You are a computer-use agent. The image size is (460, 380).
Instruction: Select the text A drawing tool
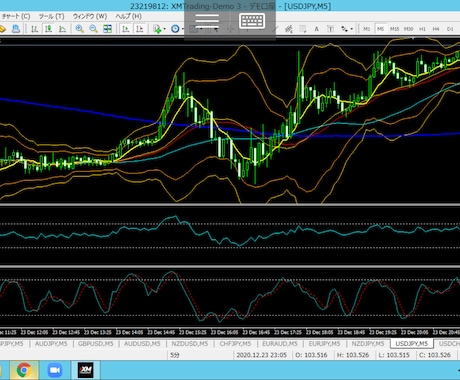click(316, 29)
